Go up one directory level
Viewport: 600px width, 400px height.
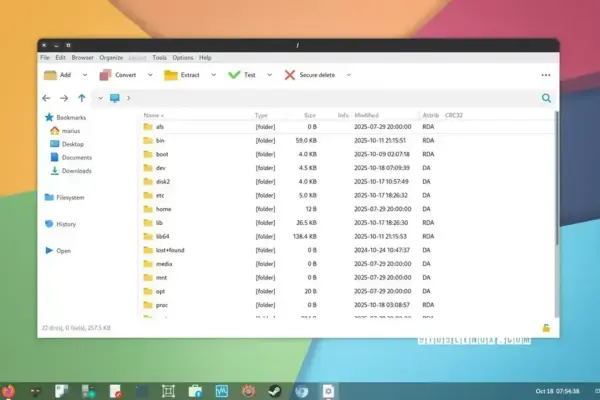point(82,98)
